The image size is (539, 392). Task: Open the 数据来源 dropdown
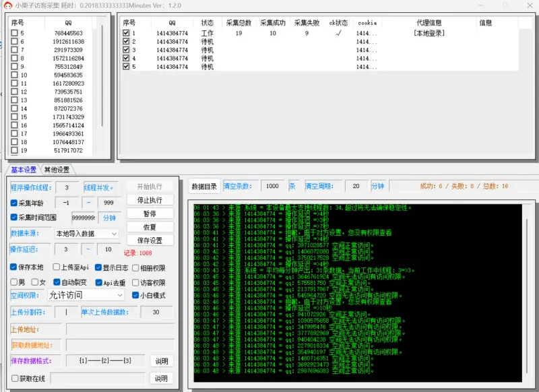click(x=86, y=234)
